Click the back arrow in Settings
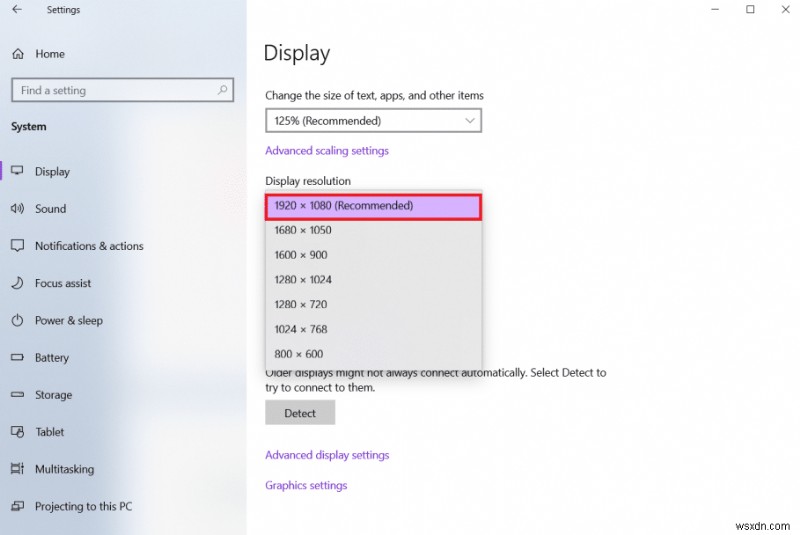Image resolution: width=800 pixels, height=535 pixels. pos(17,9)
